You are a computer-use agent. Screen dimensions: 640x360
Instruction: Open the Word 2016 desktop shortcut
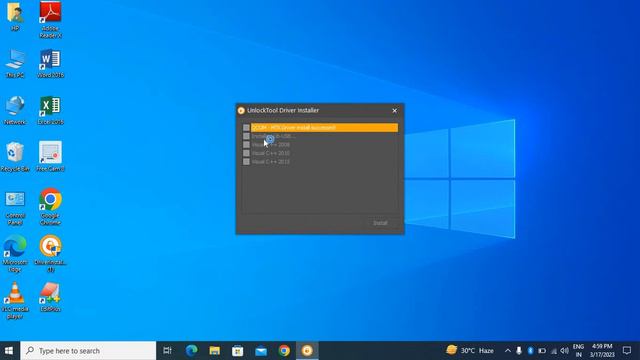click(x=50, y=63)
